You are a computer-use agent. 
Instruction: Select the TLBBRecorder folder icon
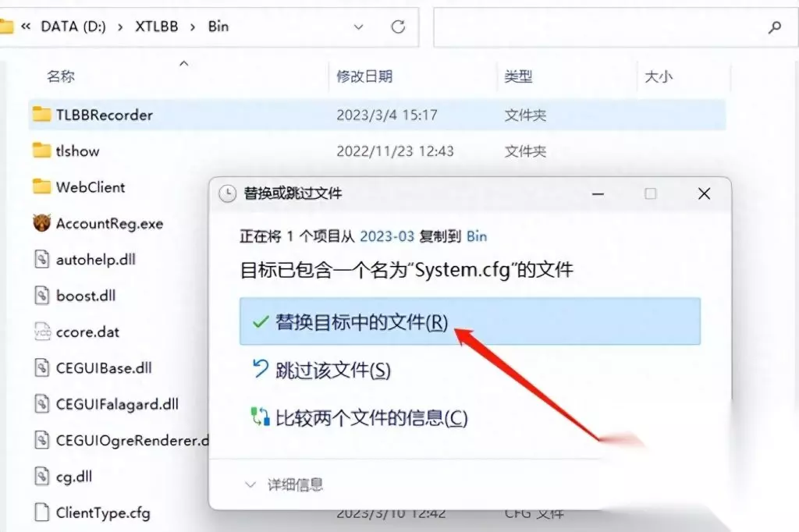coord(42,114)
